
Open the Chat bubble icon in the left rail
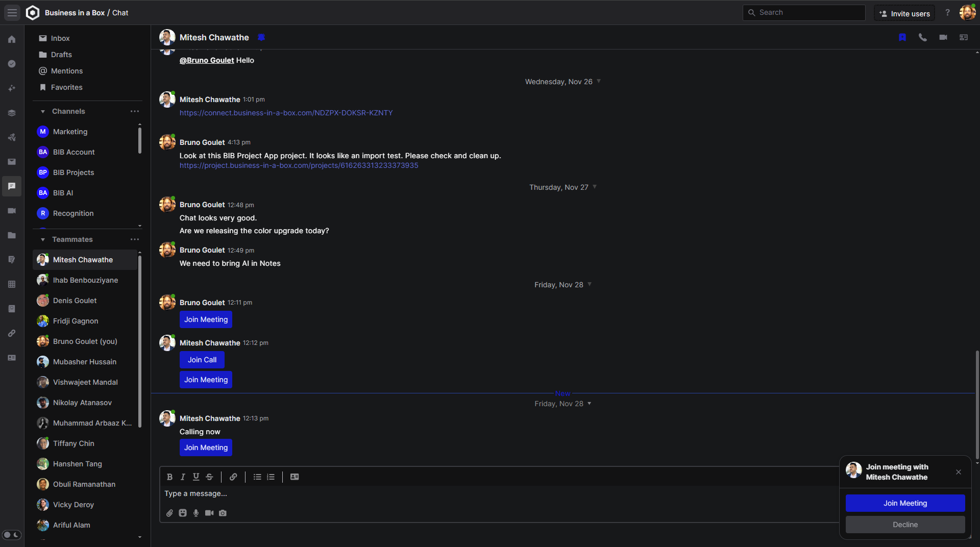[12, 186]
